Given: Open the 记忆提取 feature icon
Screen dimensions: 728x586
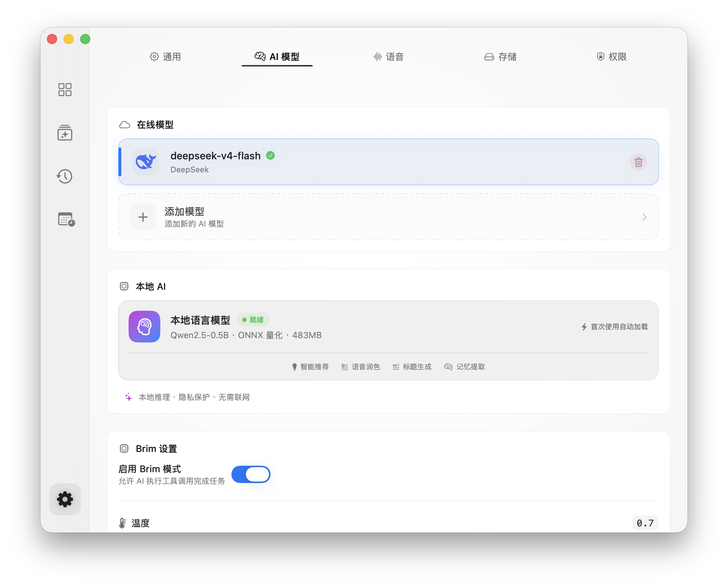Looking at the screenshot, I should click(448, 367).
